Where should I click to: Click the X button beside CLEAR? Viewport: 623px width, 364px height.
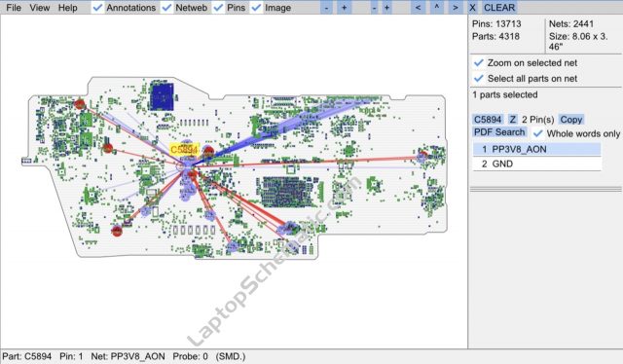(x=472, y=8)
